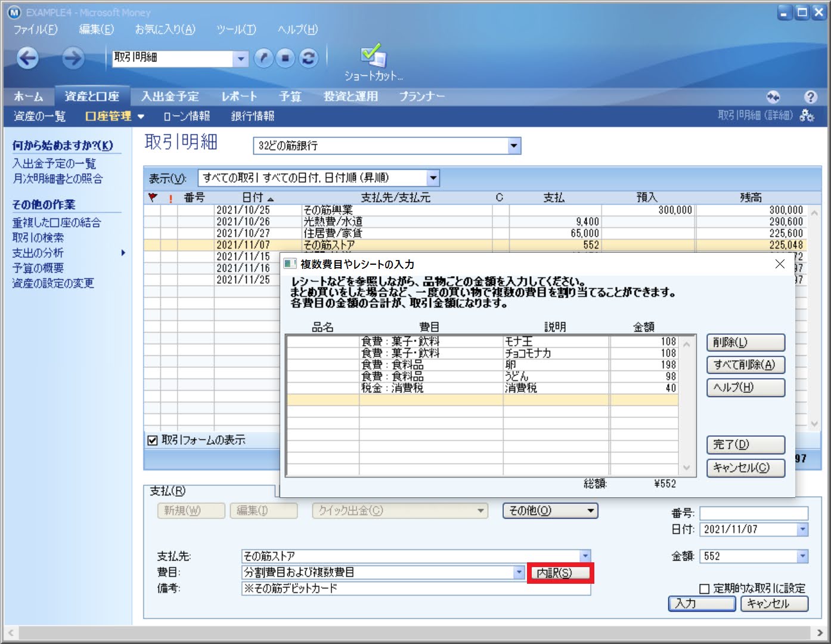831x644 pixels.
Task: Expand the 支払先 combo box arrow
Action: (x=585, y=556)
